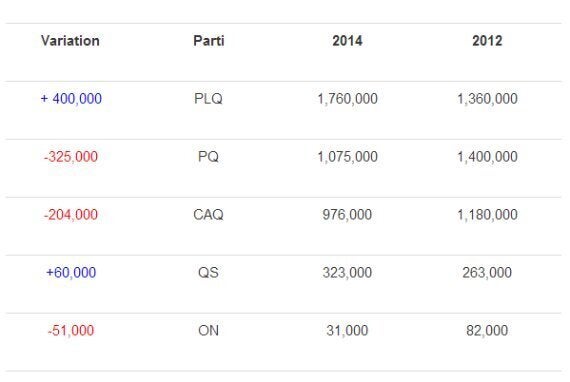Select the 976,000 value for CAQ
Screen dimensions: 570x382
347,214
